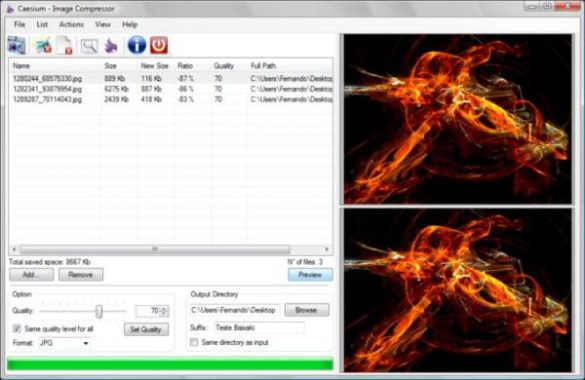Select file 1289287_70114043.jpg in list
The height and width of the screenshot is (380, 585).
point(47,100)
